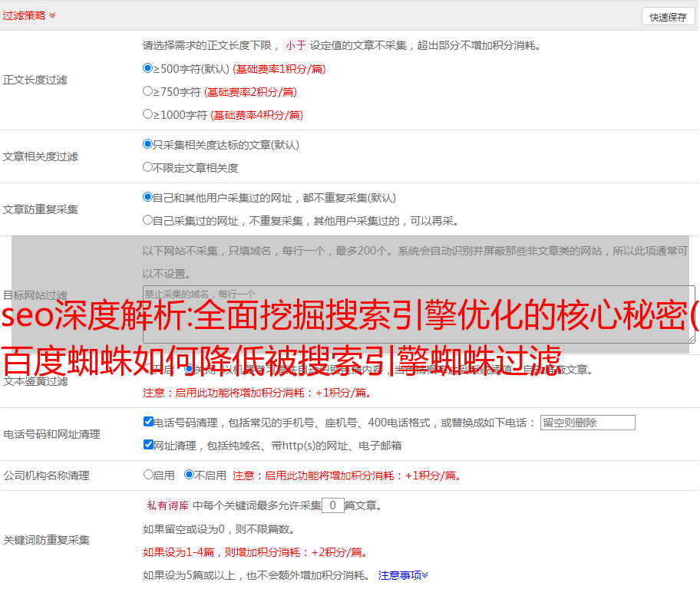Click the 留空则删除 phone replacement field

tap(587, 423)
